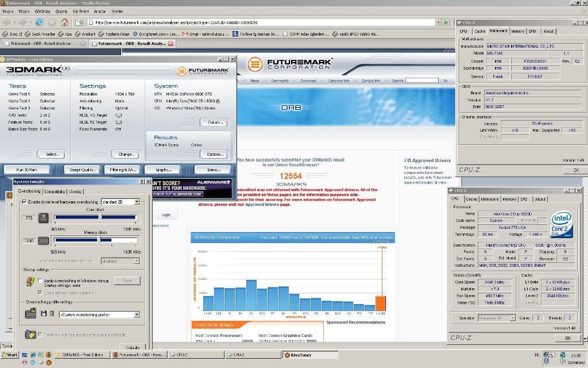Open the Sıcak Fırsatlar bookmark
This screenshot has width=588, height=368.
pos(40,34)
